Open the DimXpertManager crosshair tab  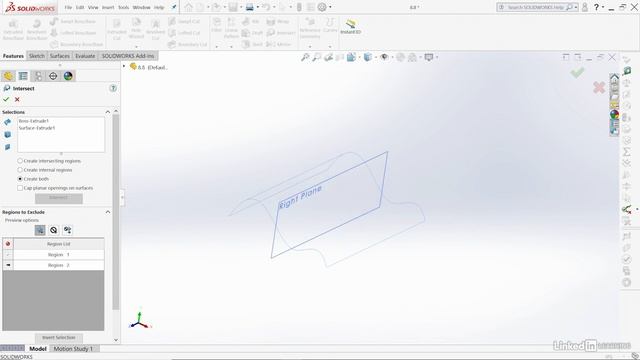(53, 76)
